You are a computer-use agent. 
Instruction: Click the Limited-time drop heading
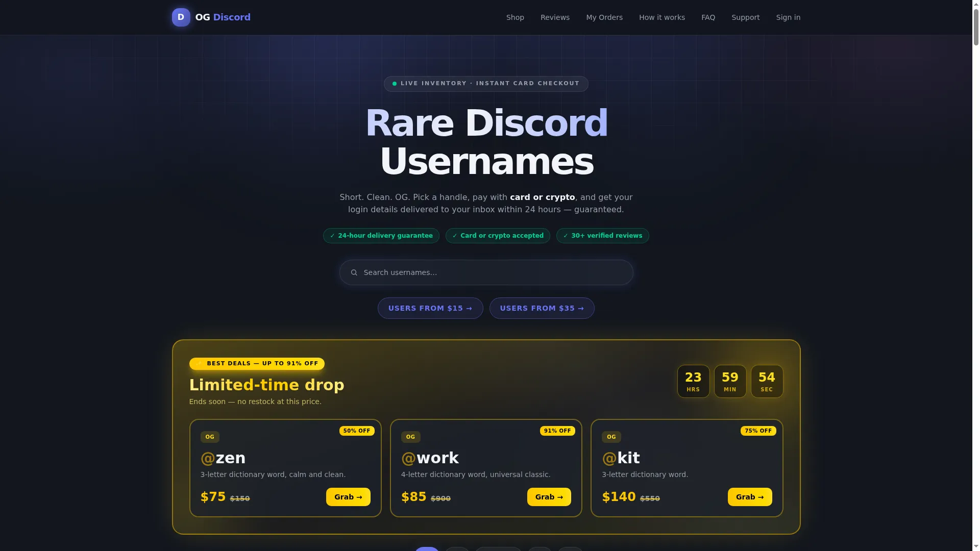pos(266,385)
